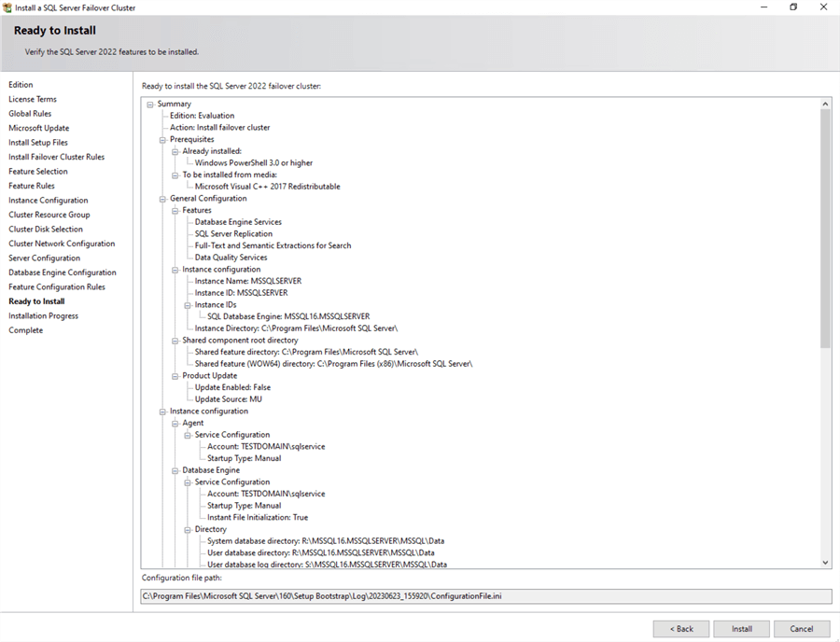
Task: Open Database Engine Configuration step
Action: (63, 272)
